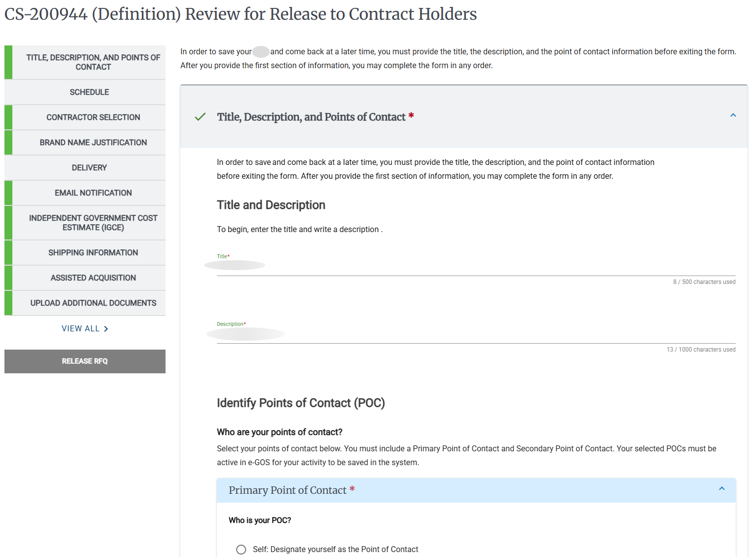Collapse the Title, Description, and Points of Contact section
Screen dimensions: 756x557
pos(733,115)
